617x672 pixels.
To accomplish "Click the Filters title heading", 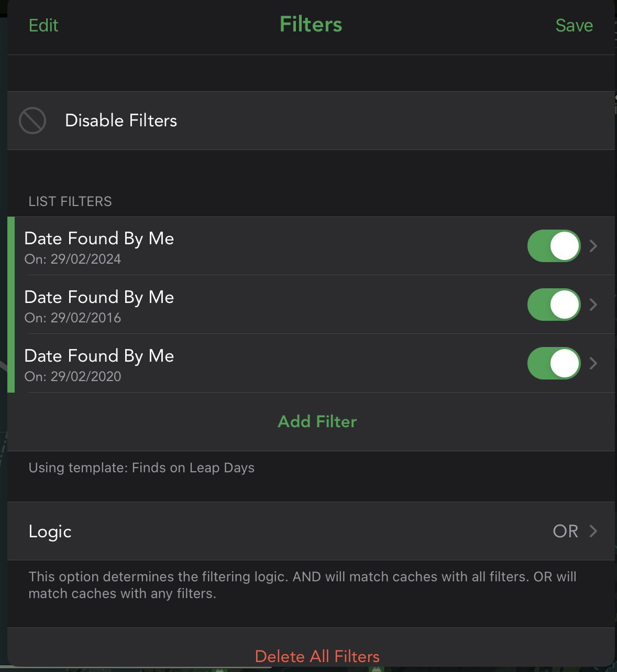I will tap(311, 25).
